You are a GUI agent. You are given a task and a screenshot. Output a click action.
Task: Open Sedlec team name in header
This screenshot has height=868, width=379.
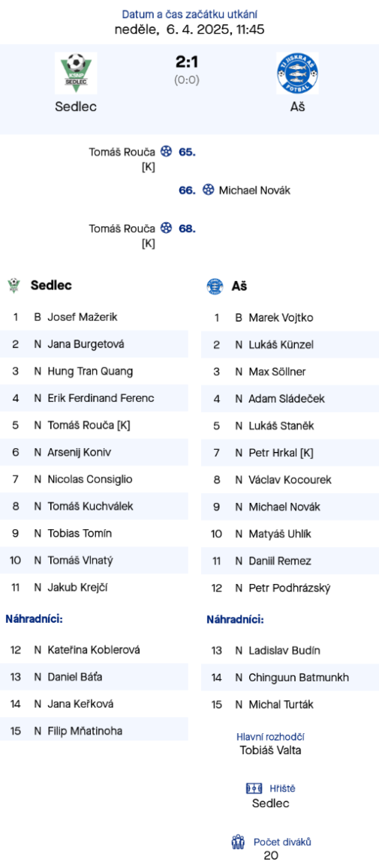[x=76, y=107]
